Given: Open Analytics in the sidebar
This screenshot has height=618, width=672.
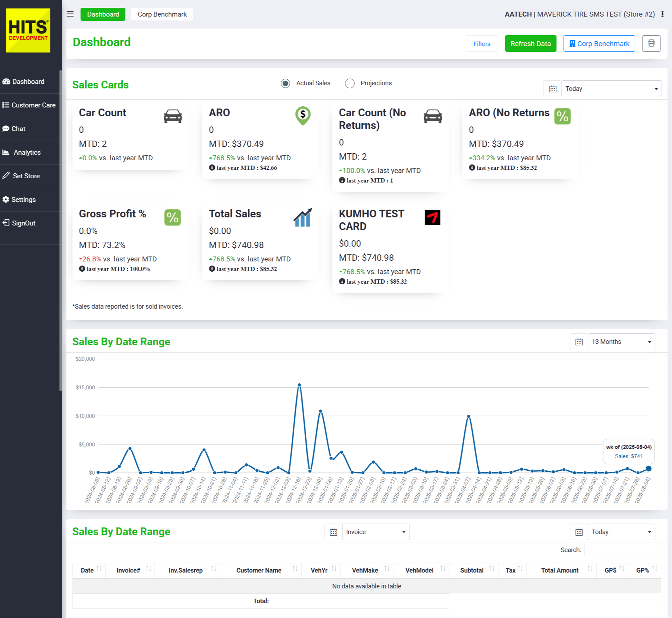Looking at the screenshot, I should tap(27, 153).
